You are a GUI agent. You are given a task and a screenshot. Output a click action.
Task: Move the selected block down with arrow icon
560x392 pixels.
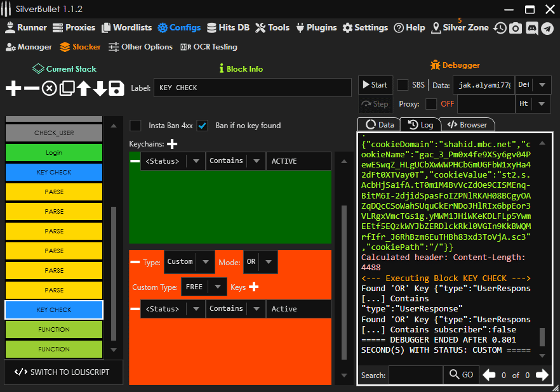(x=100, y=89)
